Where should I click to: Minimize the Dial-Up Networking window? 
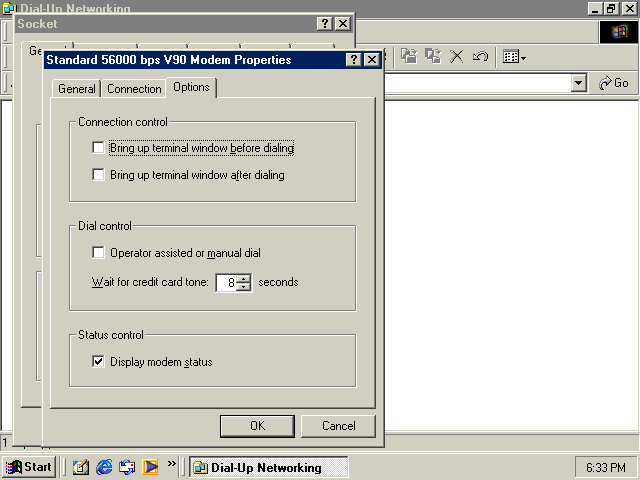coord(595,8)
